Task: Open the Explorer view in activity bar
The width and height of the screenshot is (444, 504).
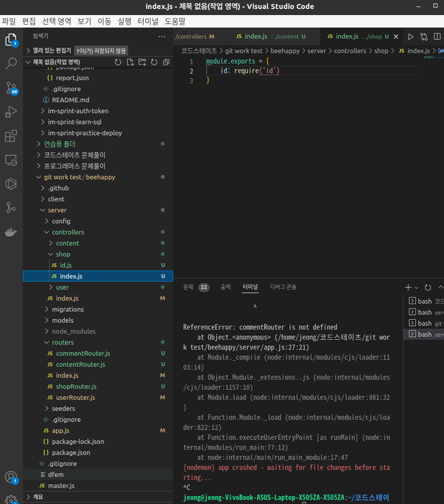Action: (x=11, y=40)
